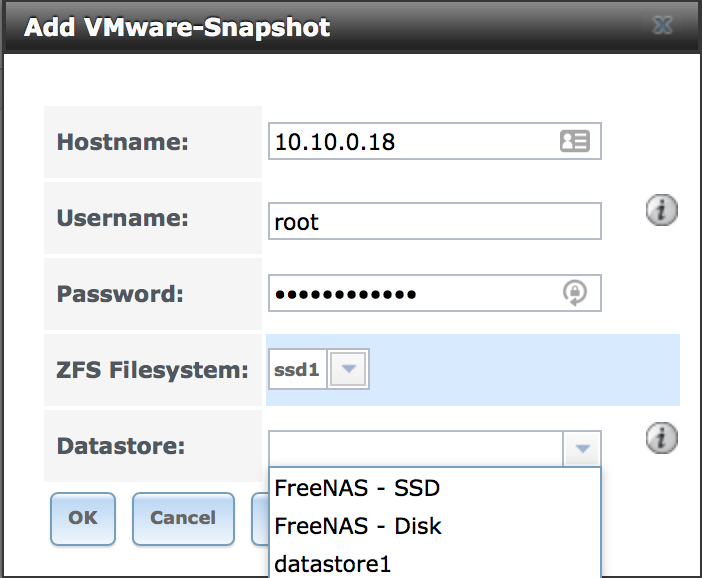
Task: Click the ssd1 value in ZFS Filesystem
Action: point(297,369)
